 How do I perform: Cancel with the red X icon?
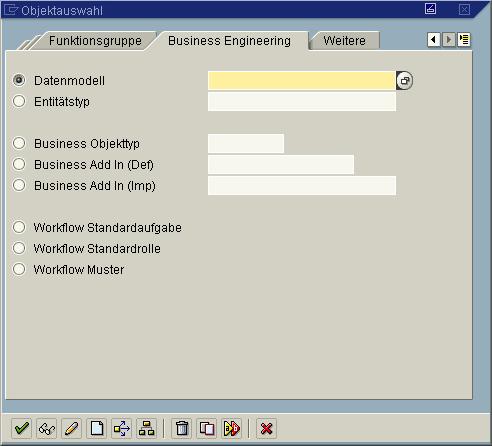(x=266, y=428)
